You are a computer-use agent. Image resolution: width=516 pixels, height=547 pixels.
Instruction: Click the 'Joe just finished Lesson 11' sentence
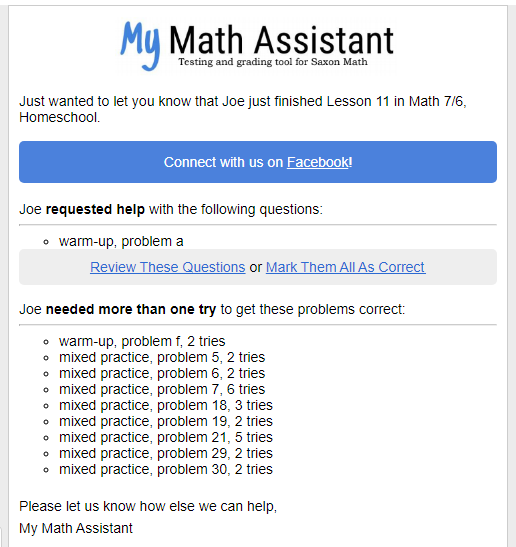242,109
